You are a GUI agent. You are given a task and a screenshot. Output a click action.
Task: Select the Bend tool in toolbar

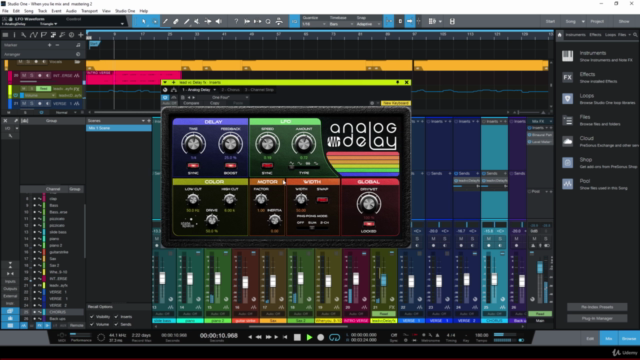[x=208, y=21]
